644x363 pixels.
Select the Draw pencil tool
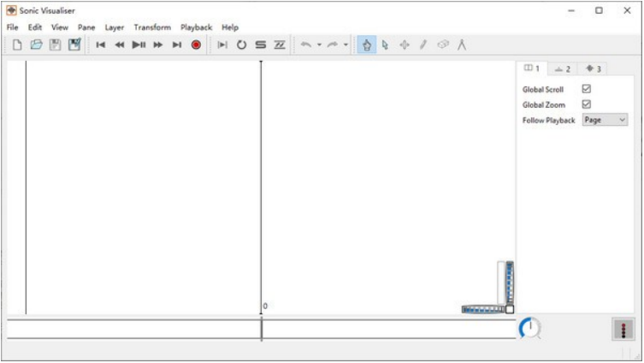click(423, 45)
